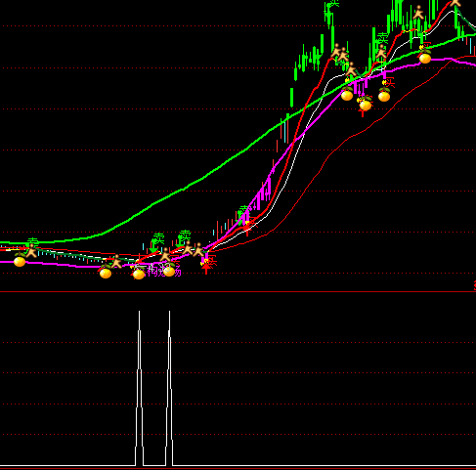
Task: Click the leftmost running person icon
Action: tap(31, 251)
